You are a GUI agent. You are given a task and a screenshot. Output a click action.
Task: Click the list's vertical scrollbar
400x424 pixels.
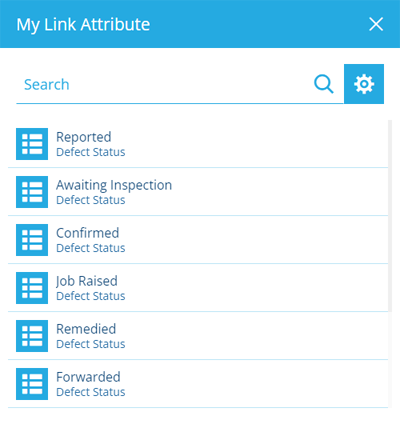(x=390, y=216)
